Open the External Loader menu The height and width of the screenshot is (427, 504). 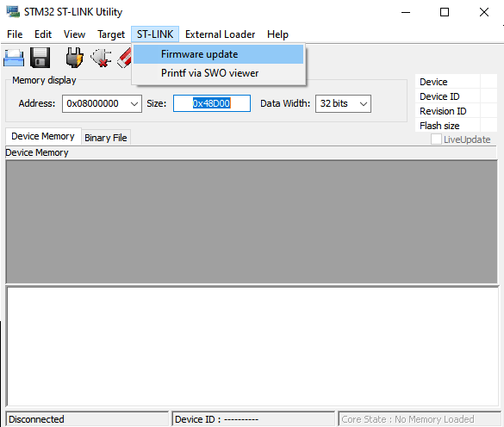coord(221,34)
